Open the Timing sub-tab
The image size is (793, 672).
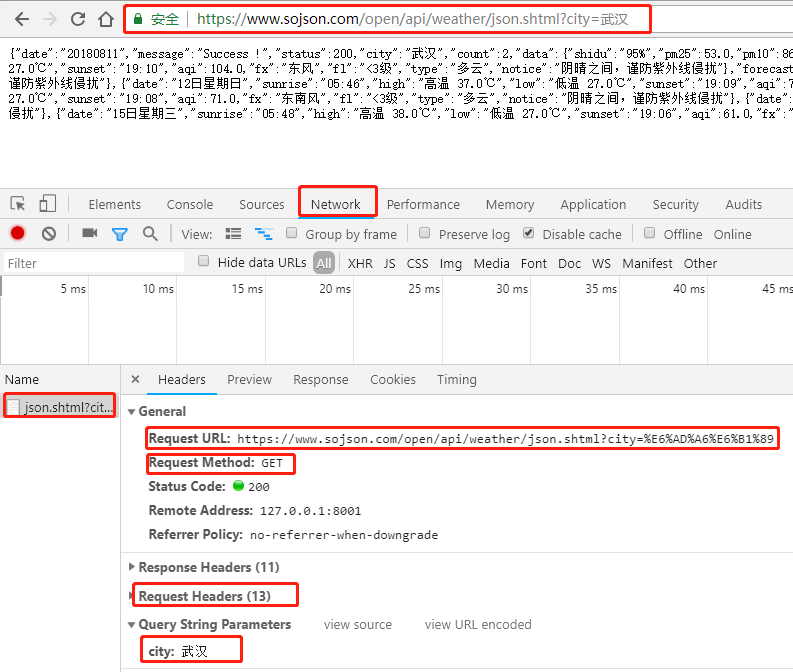point(457,379)
